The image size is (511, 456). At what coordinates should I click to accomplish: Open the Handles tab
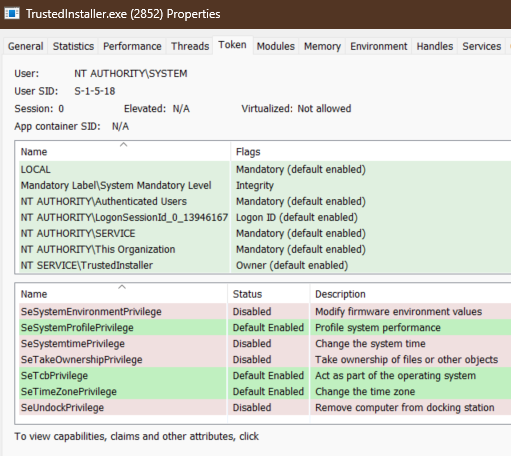pyautogui.click(x=435, y=46)
